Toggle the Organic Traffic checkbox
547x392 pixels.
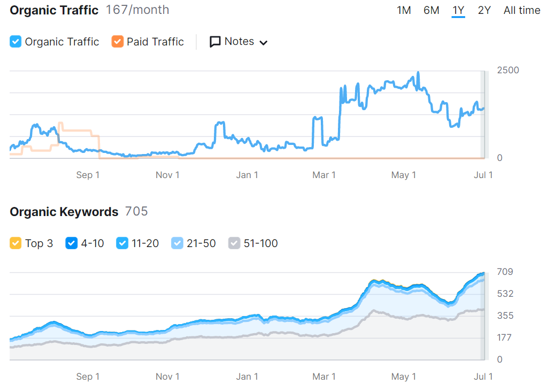coord(16,42)
